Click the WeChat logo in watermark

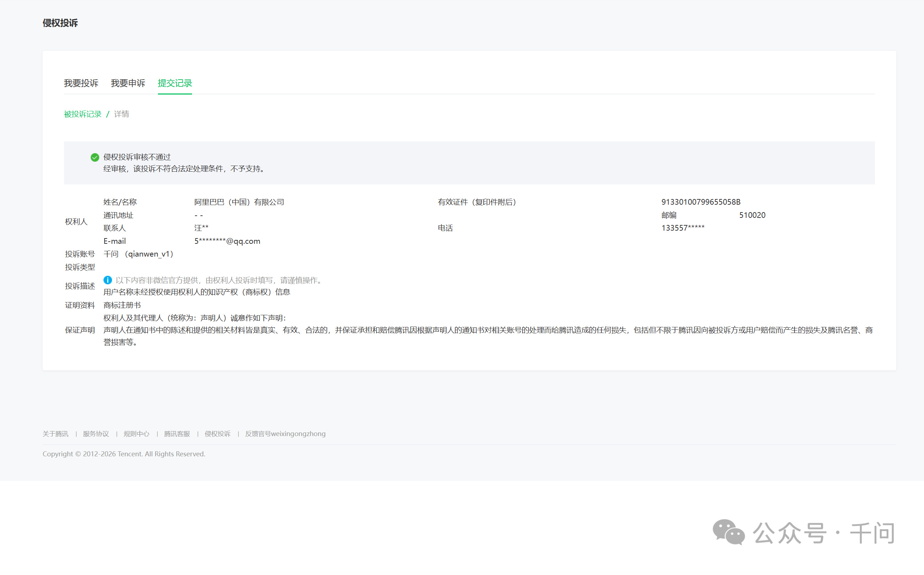(x=728, y=532)
